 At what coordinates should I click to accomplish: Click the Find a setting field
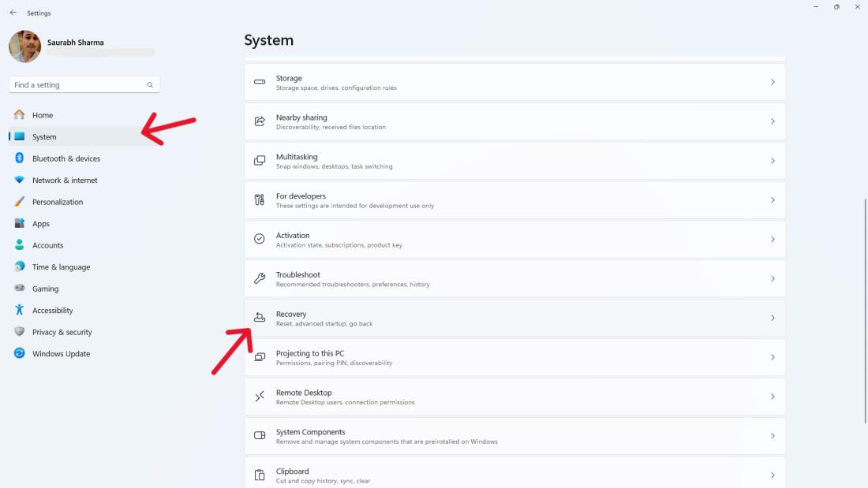(77, 85)
